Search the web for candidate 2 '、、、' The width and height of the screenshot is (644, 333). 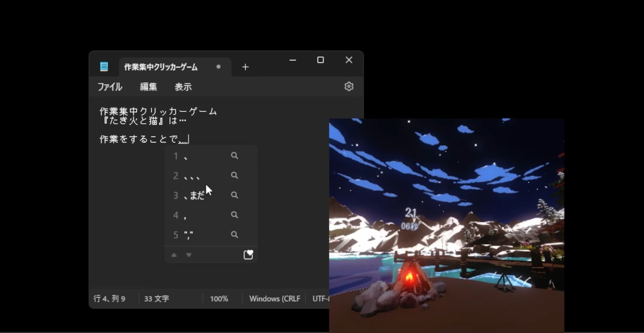[234, 175]
